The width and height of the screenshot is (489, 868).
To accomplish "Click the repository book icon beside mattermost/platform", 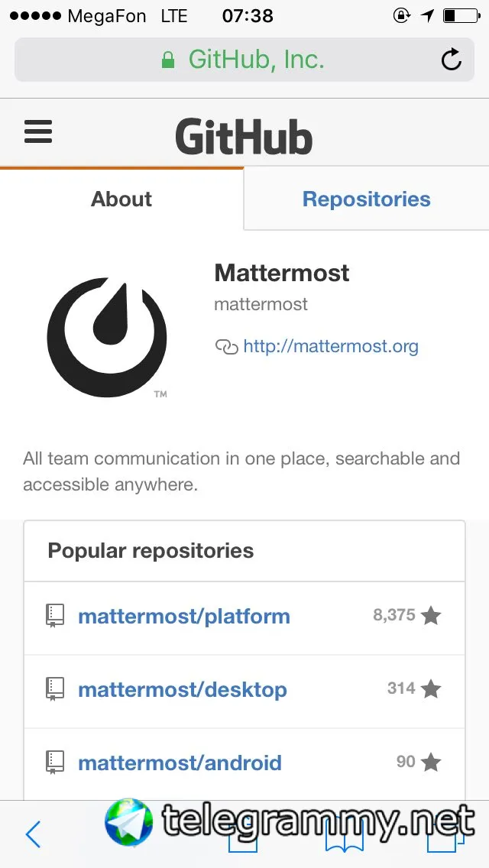I will click(55, 616).
